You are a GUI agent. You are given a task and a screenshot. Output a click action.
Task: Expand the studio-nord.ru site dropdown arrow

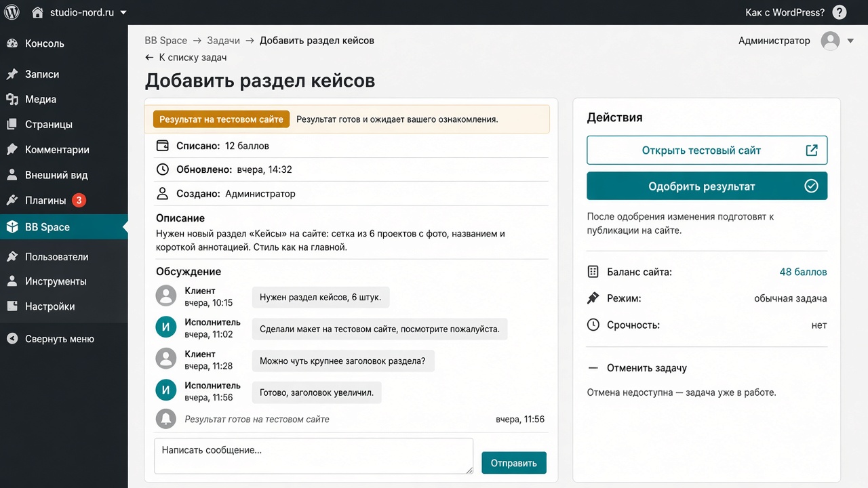tap(123, 13)
